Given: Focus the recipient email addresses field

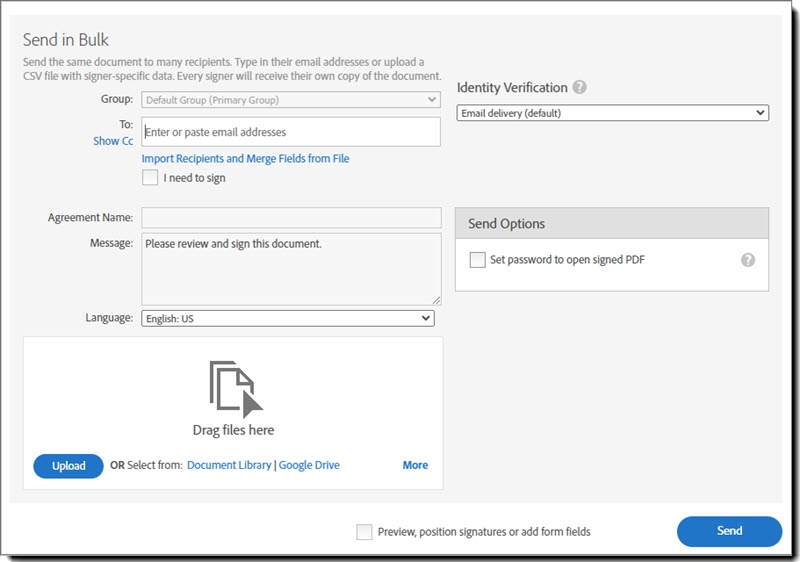Looking at the screenshot, I should coord(291,132).
